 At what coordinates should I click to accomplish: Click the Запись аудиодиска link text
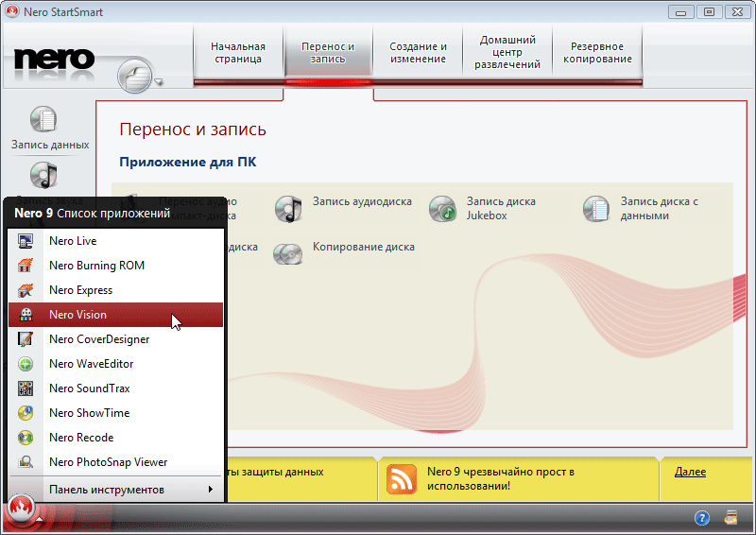(x=362, y=201)
